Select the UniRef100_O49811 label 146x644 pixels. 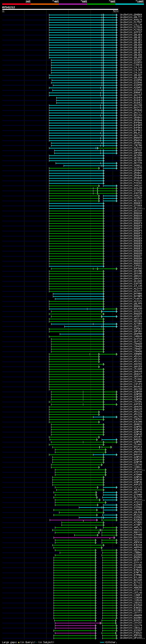coord(131,165)
